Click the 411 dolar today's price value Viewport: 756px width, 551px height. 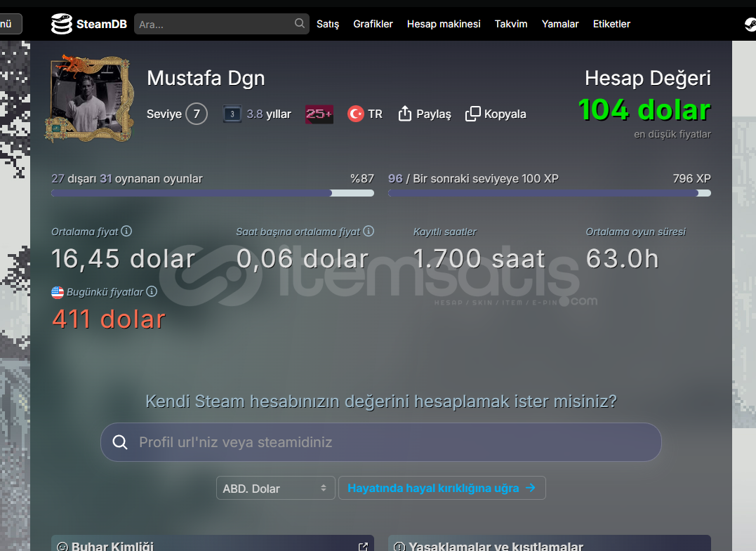[x=109, y=319]
